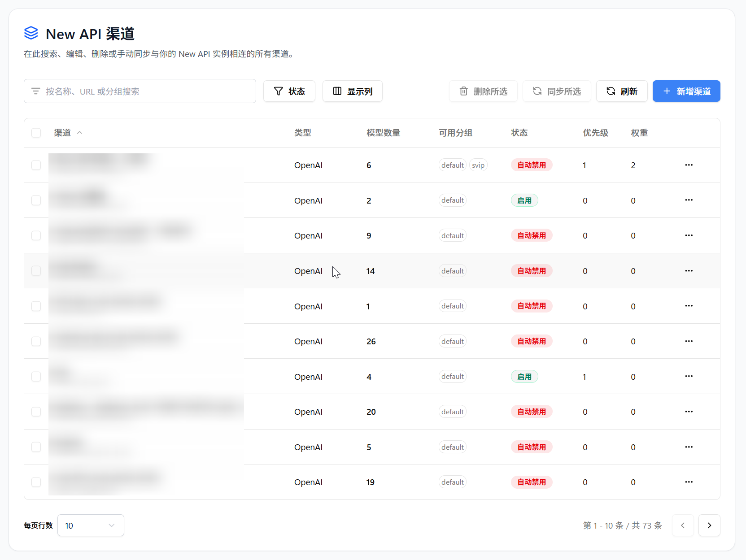Click the trash icon on 删除所选 button
The height and width of the screenshot is (560, 746).
point(464,91)
